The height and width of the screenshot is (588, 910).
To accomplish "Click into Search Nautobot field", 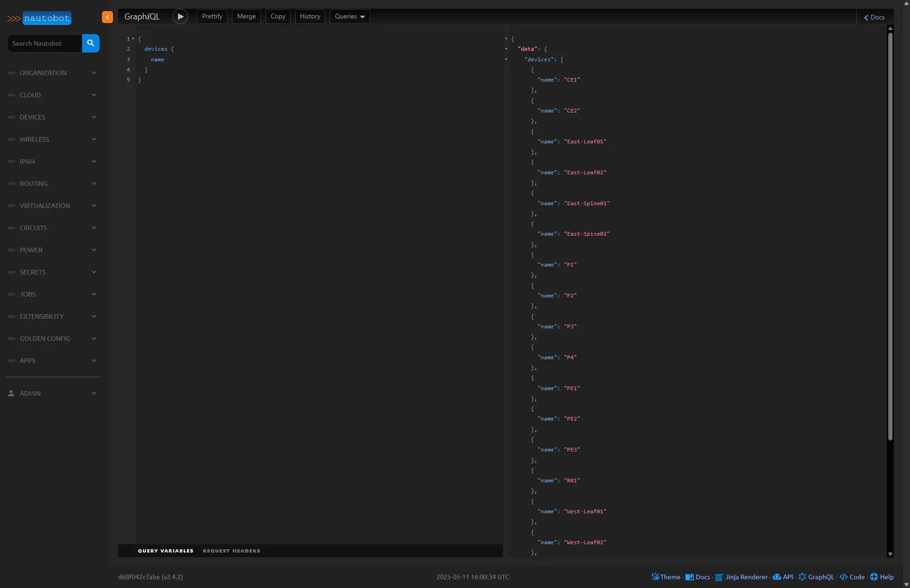I will point(45,43).
